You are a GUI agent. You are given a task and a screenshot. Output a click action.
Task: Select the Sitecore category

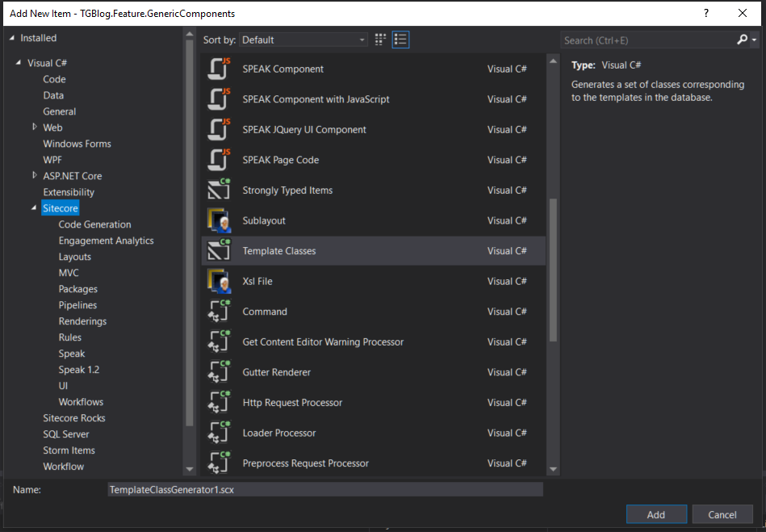click(60, 208)
